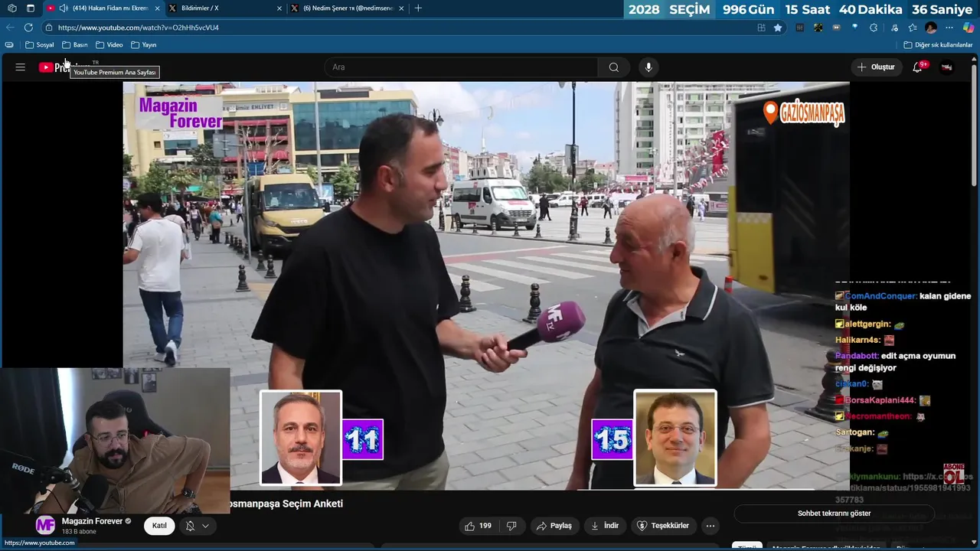Image resolution: width=980 pixels, height=551 pixels.
Task: Close the Nedim Şener tab
Action: tap(401, 8)
